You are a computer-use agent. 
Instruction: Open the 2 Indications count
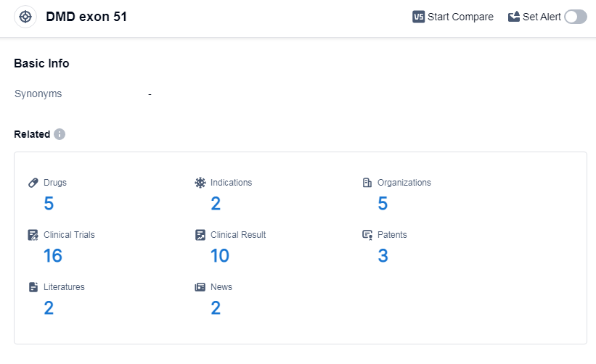tap(216, 204)
